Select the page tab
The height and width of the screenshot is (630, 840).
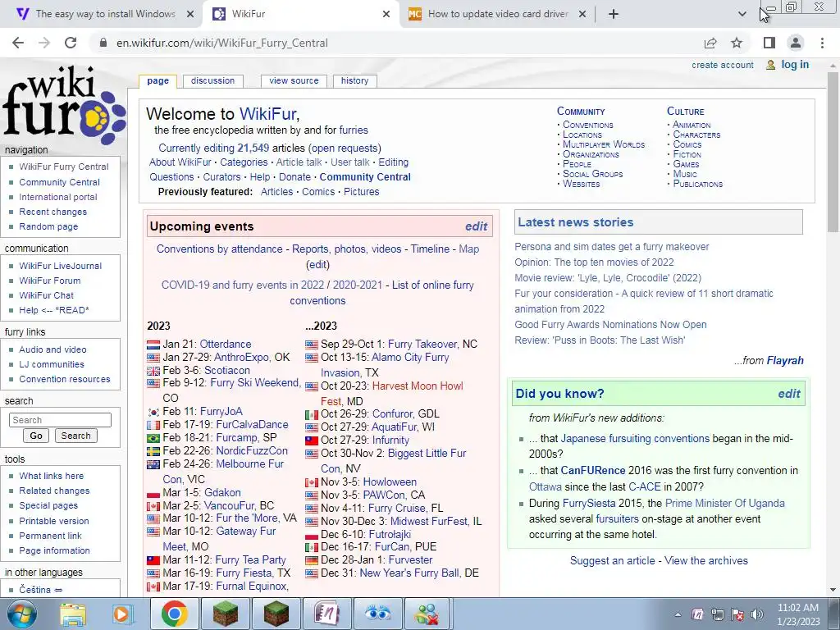[158, 81]
